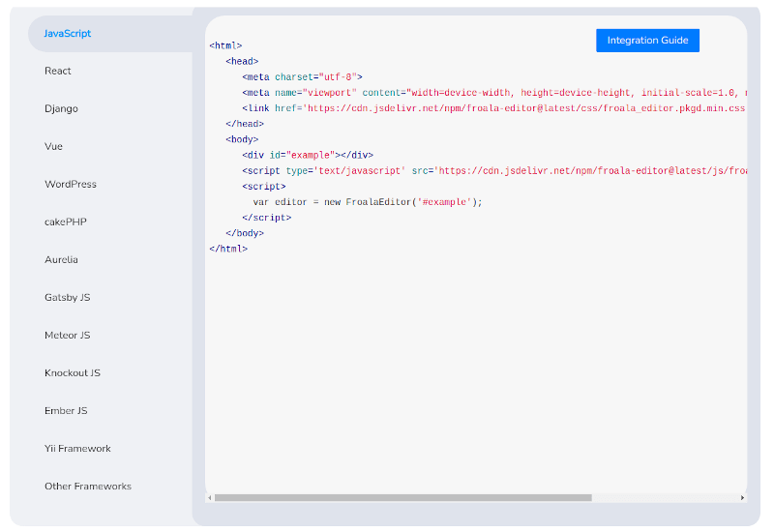Select the JavaScript tab
This screenshot has width=774, height=532.
68,34
